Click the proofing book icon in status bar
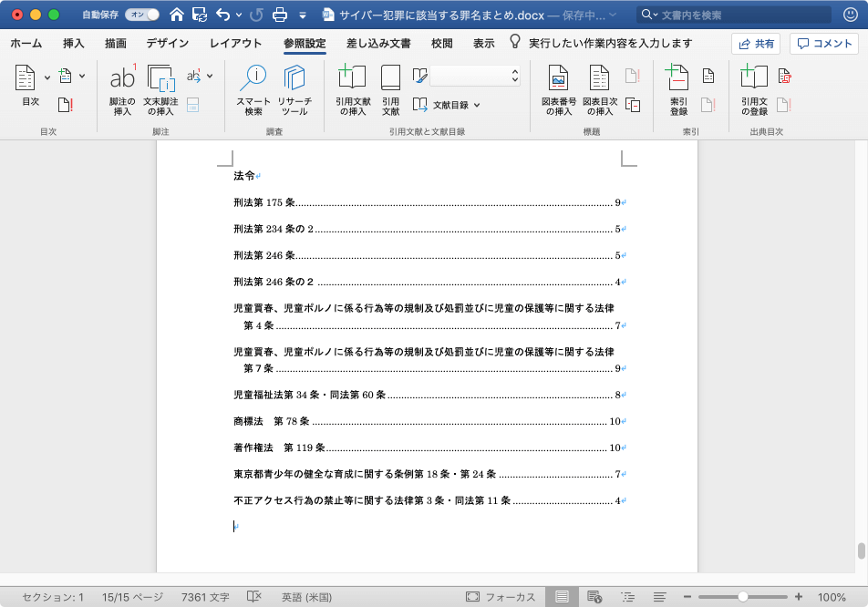This screenshot has width=868, height=607. click(254, 596)
